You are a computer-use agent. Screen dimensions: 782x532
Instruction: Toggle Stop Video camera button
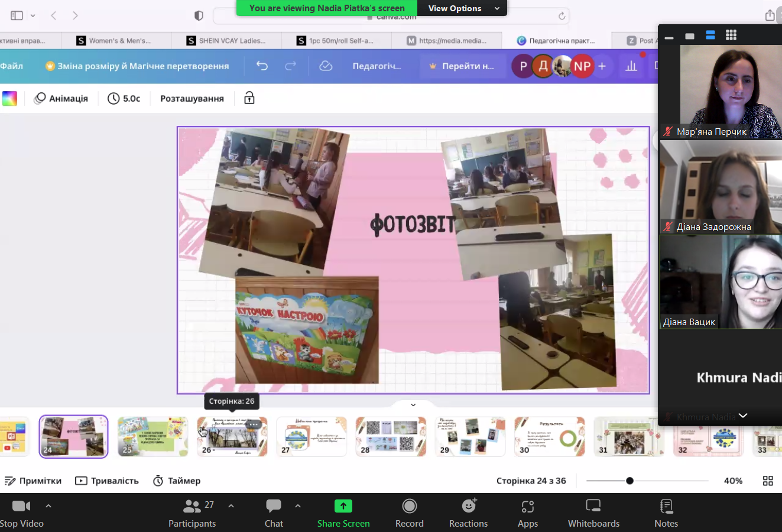21,513
